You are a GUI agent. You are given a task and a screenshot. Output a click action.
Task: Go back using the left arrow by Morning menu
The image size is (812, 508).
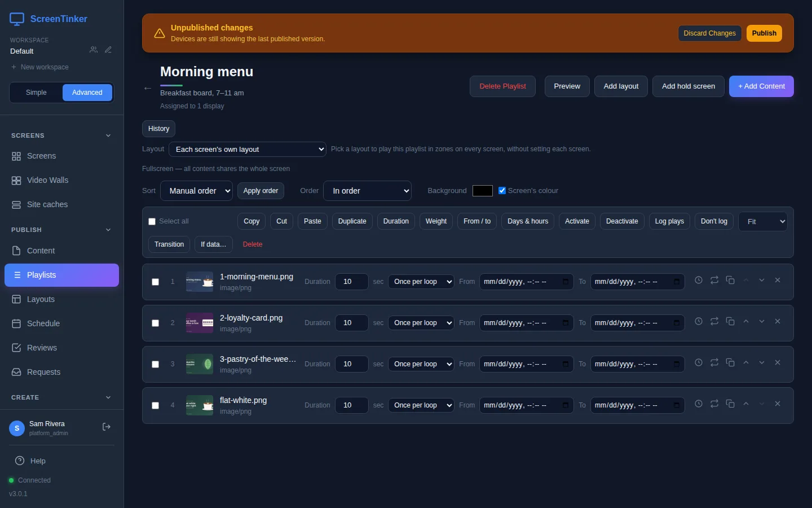click(148, 89)
